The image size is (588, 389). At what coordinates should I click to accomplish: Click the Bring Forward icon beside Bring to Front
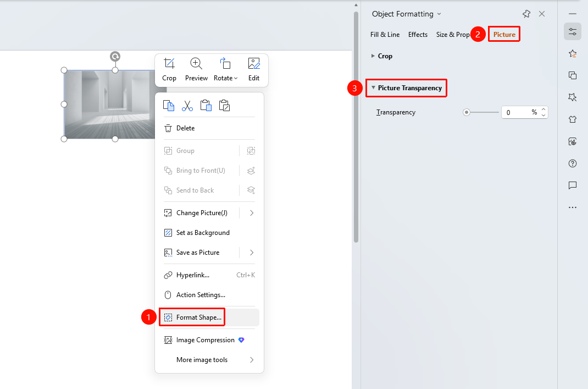[251, 171]
